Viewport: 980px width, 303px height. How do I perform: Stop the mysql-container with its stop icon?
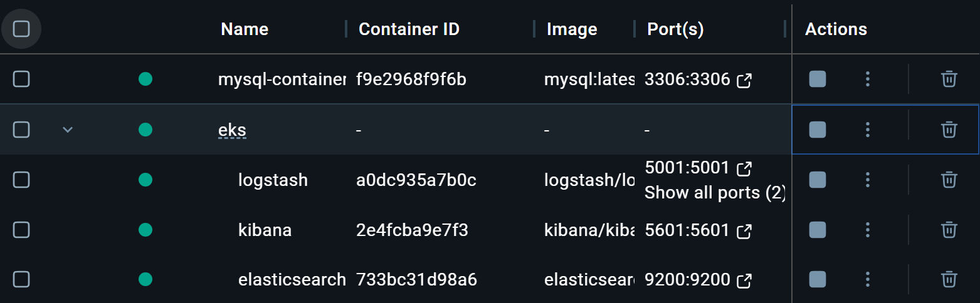[817, 79]
